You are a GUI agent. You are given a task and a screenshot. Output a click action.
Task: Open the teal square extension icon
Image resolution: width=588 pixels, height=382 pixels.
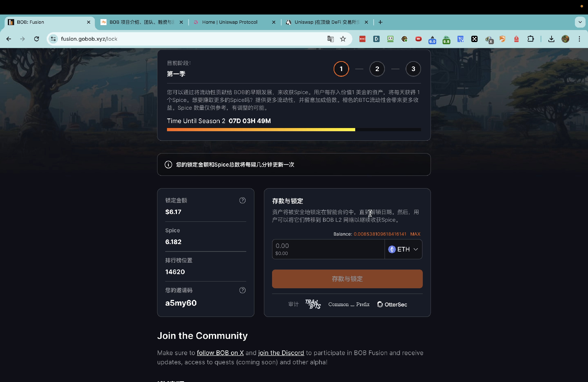coord(376,39)
